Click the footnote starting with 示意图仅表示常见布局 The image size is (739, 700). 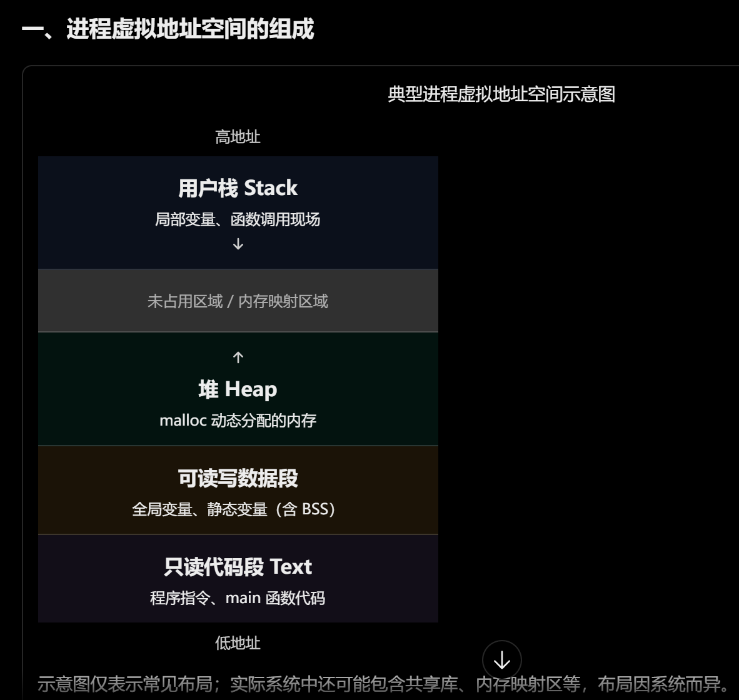384,684
